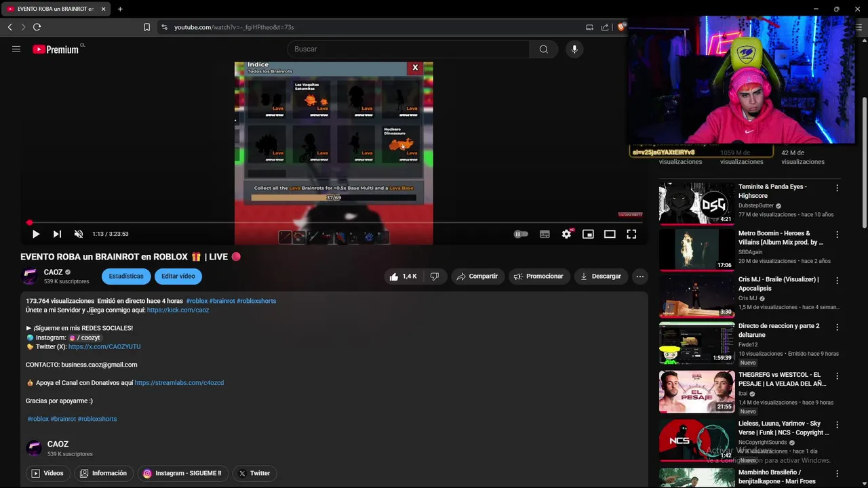The width and height of the screenshot is (868, 488).
Task: Close the in-game Indice panel
Action: coord(415,68)
